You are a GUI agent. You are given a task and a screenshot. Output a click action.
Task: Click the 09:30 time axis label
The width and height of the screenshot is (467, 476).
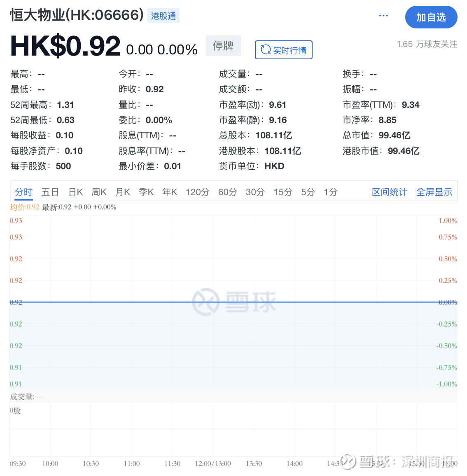click(18, 464)
